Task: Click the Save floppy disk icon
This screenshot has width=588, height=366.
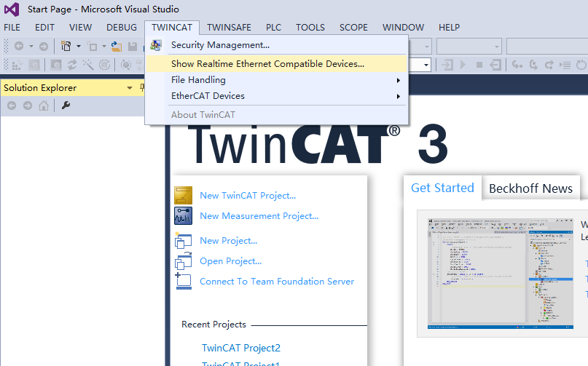Action: [133, 46]
